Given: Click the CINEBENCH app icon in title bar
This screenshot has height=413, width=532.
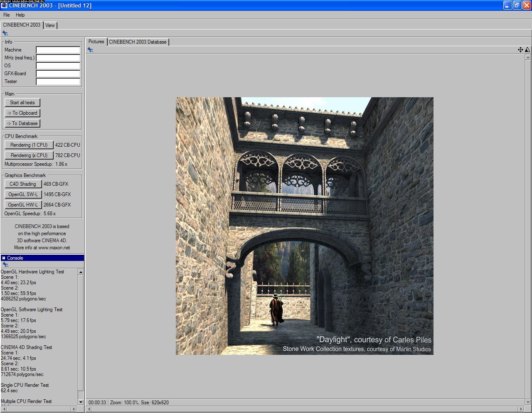Looking at the screenshot, I should (x=4, y=5).
